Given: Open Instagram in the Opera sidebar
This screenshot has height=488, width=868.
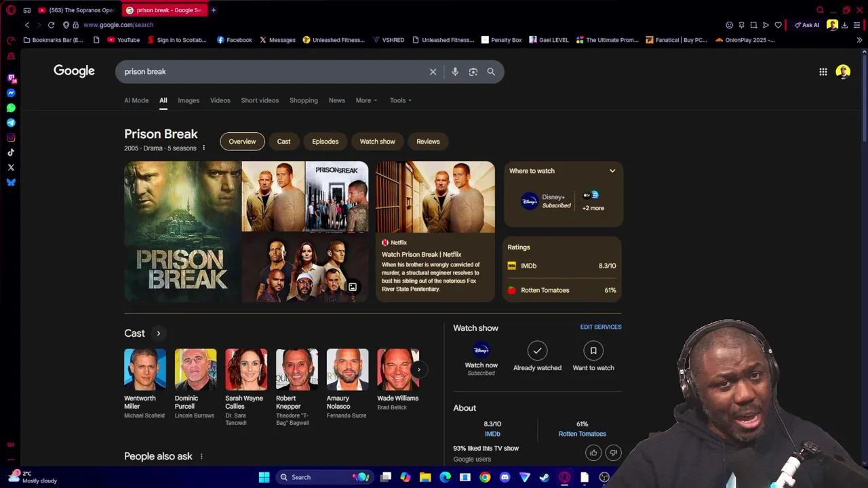Looking at the screenshot, I should pyautogui.click(x=11, y=138).
